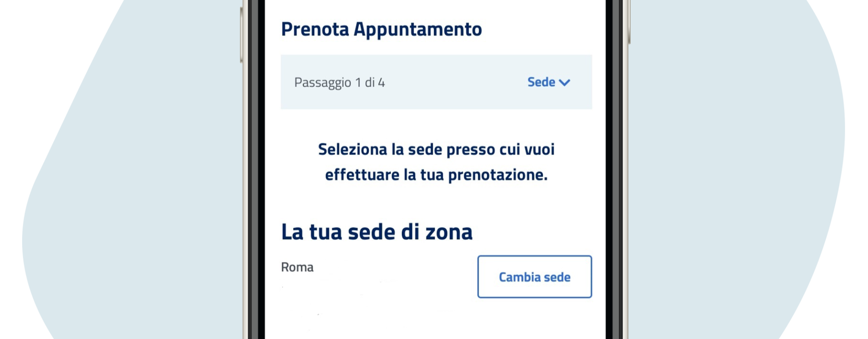Click the phone's left side volume button

point(242,35)
